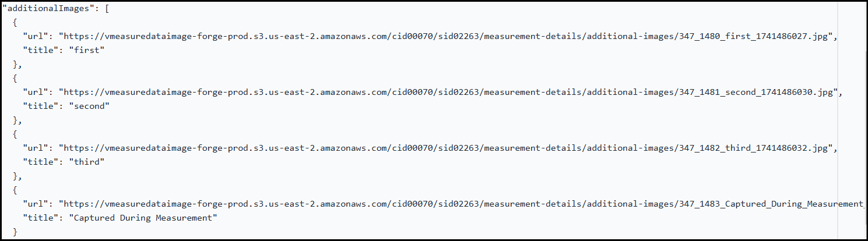Click the second image URL link
Image resolution: width=868 pixels, height=241 pixels.
click(x=449, y=92)
